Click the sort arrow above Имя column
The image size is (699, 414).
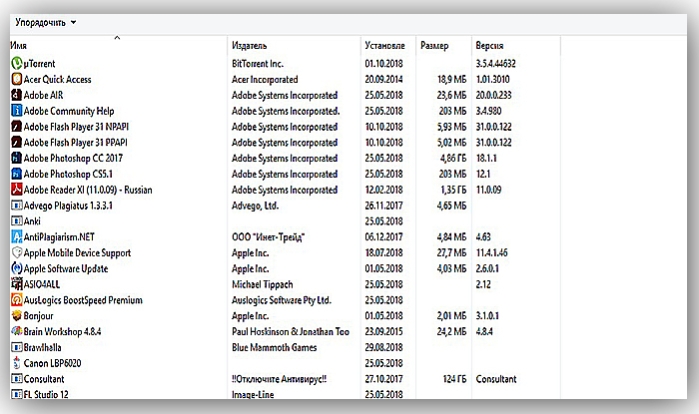coord(117,38)
